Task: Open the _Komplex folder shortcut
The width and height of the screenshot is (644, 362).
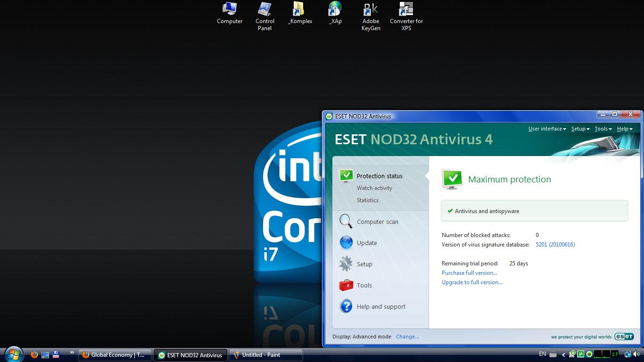Action: click(300, 13)
